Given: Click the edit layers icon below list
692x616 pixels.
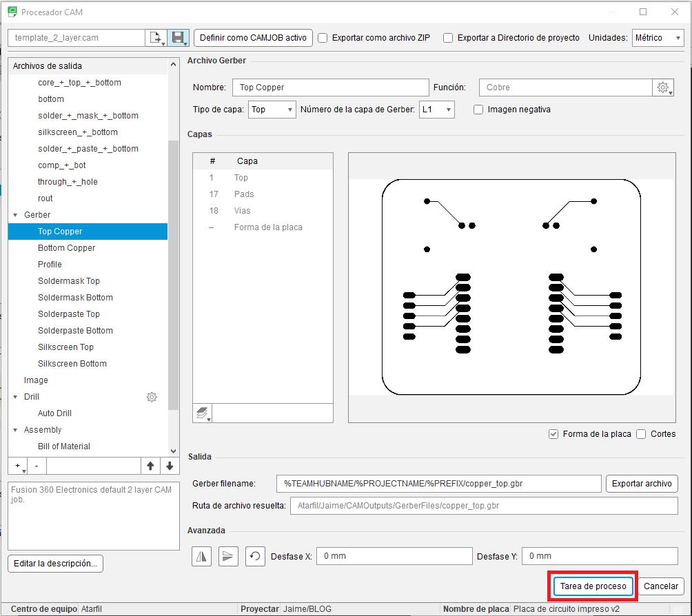Looking at the screenshot, I should coord(203,413).
